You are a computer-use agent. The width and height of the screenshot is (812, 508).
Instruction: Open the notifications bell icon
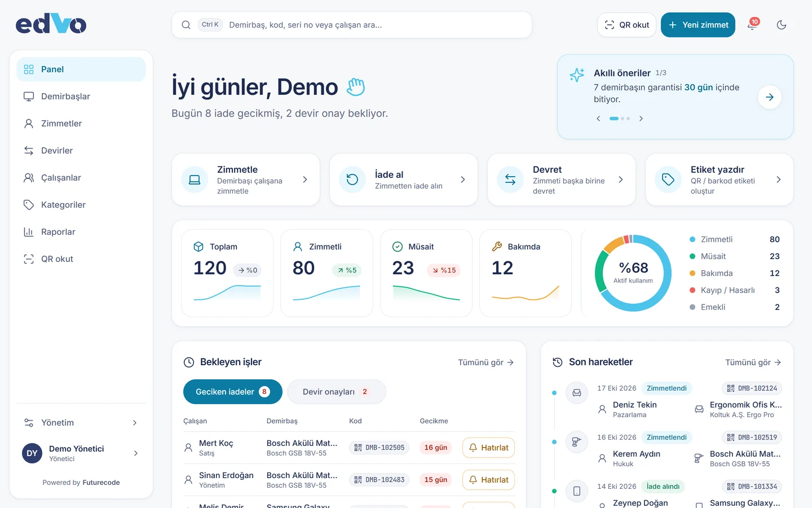752,25
